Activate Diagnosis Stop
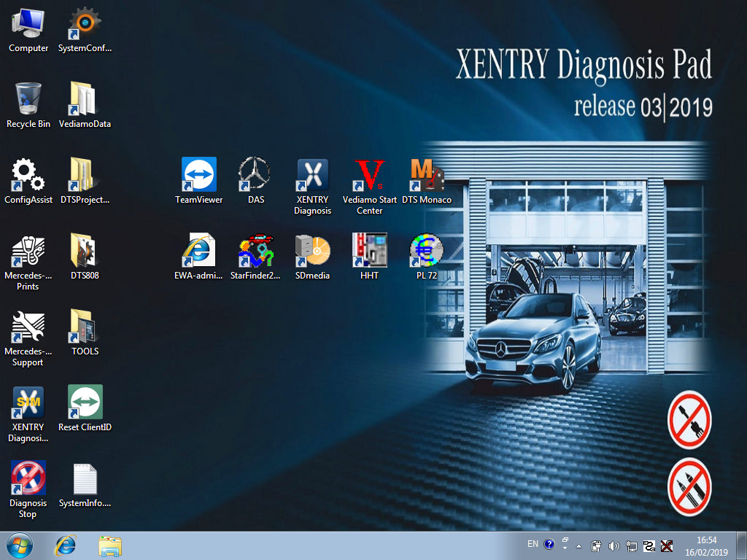This screenshot has height=560, width=747. point(28,481)
